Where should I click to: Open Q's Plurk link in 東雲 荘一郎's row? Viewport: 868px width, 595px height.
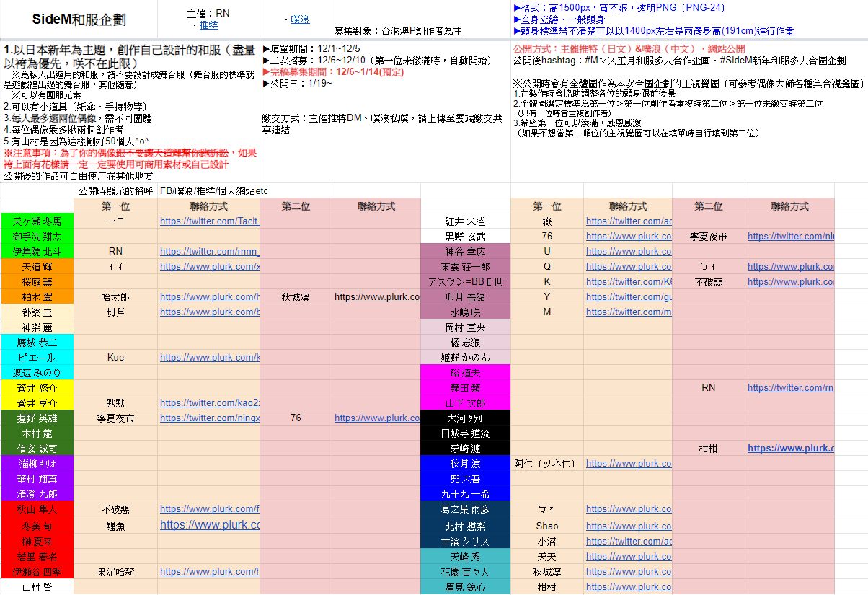pyautogui.click(x=629, y=266)
